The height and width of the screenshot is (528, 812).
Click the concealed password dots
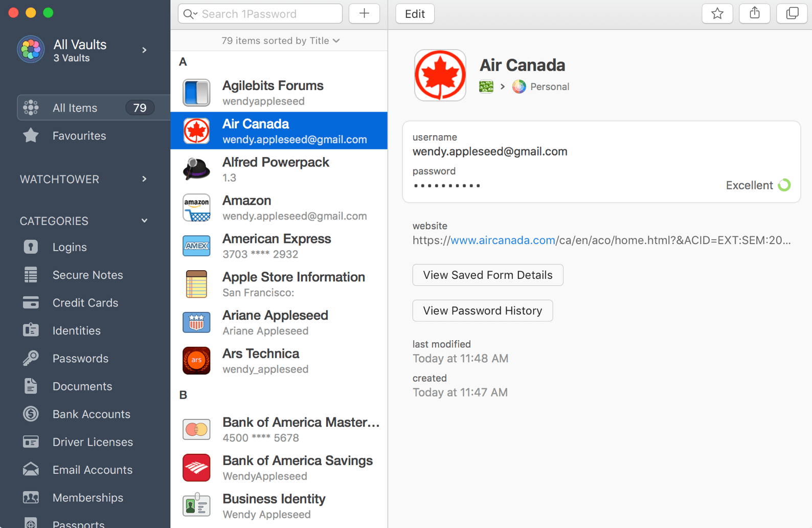447,186
